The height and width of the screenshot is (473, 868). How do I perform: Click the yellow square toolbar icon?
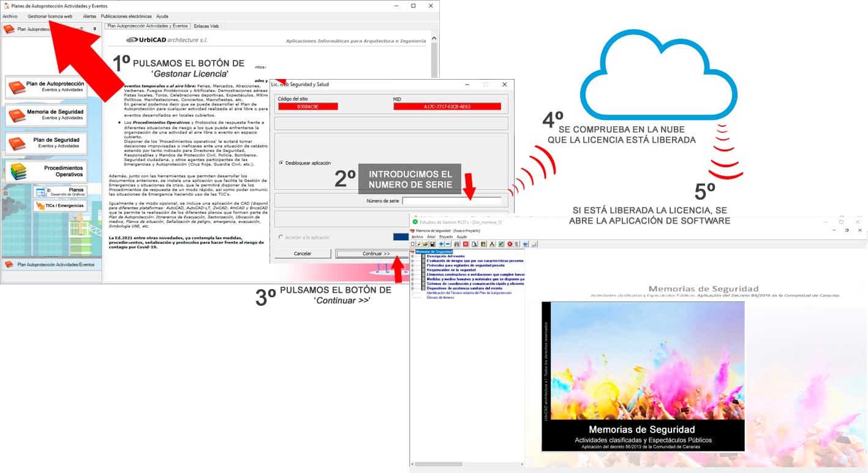click(x=483, y=244)
